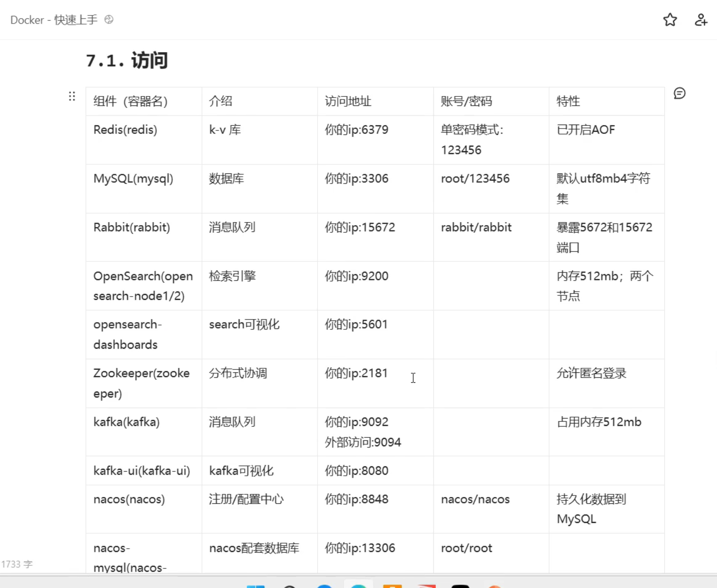
Task: Select the header cell "介绍"
Action: pyautogui.click(x=260, y=101)
